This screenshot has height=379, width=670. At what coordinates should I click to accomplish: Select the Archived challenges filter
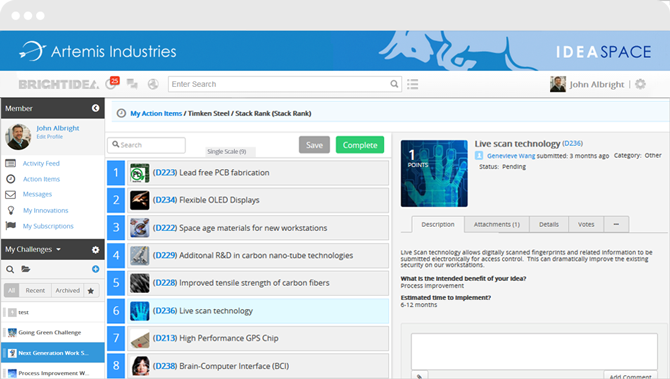tap(68, 291)
